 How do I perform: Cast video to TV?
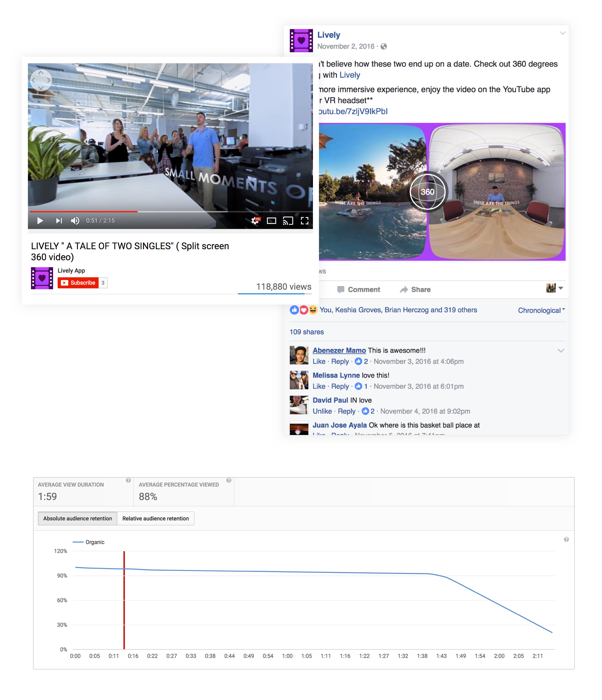(288, 221)
